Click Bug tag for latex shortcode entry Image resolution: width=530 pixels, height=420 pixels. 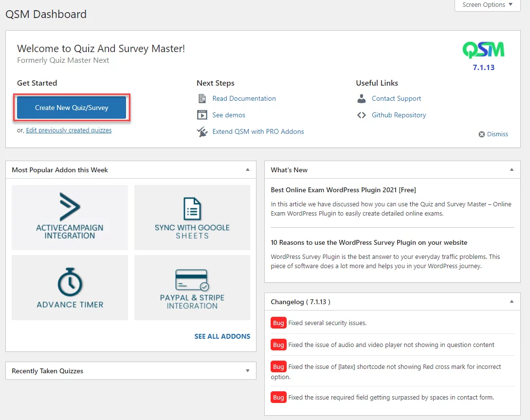(x=278, y=367)
